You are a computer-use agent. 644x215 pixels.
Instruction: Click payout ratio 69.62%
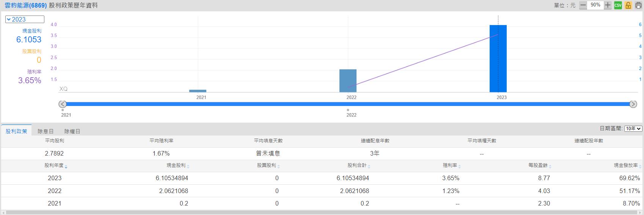pyautogui.click(x=630, y=178)
